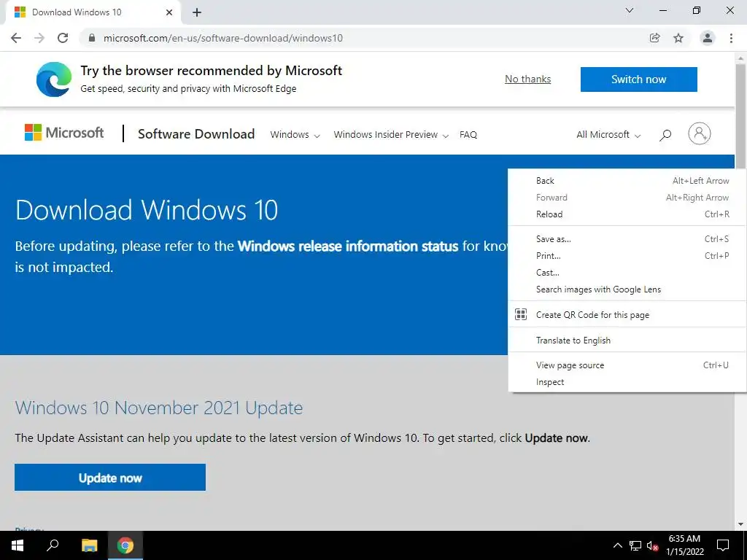Screen dimensions: 747x560
Task: Open a new tab with the plus button
Action: [197, 12]
